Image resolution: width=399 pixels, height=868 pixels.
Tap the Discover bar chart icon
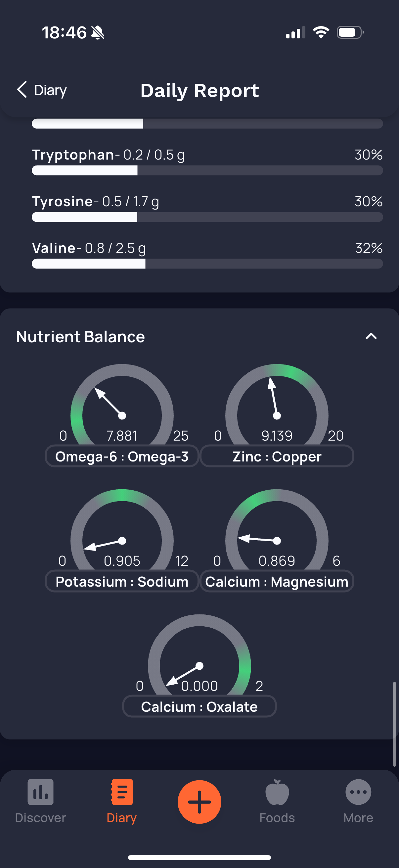point(40,792)
